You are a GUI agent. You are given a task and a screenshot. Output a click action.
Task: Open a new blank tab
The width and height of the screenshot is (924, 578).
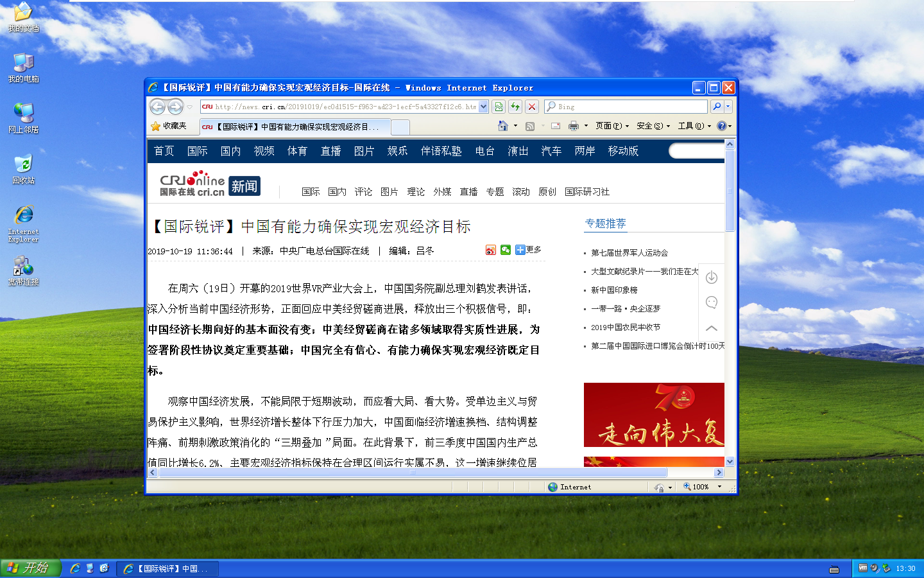point(400,127)
